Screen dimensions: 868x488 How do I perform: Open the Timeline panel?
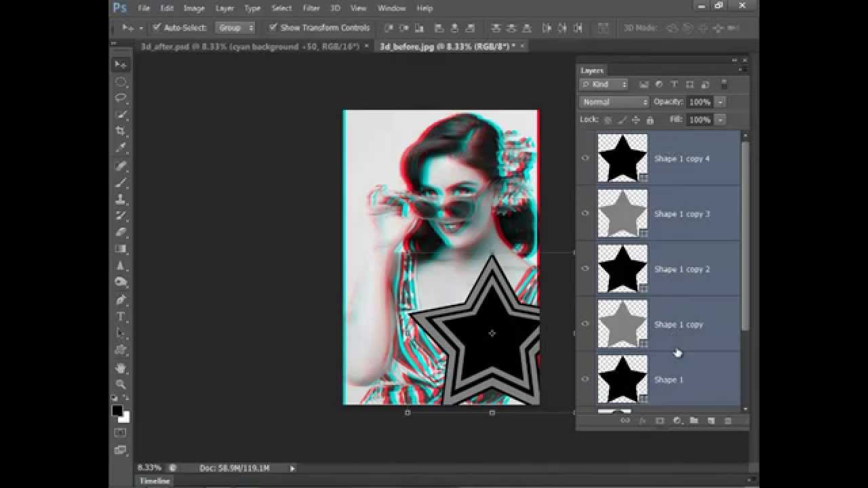click(156, 481)
